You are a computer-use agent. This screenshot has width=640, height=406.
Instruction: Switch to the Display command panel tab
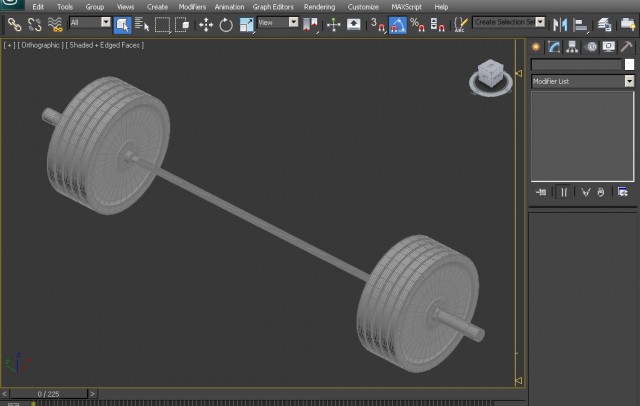(x=609, y=47)
